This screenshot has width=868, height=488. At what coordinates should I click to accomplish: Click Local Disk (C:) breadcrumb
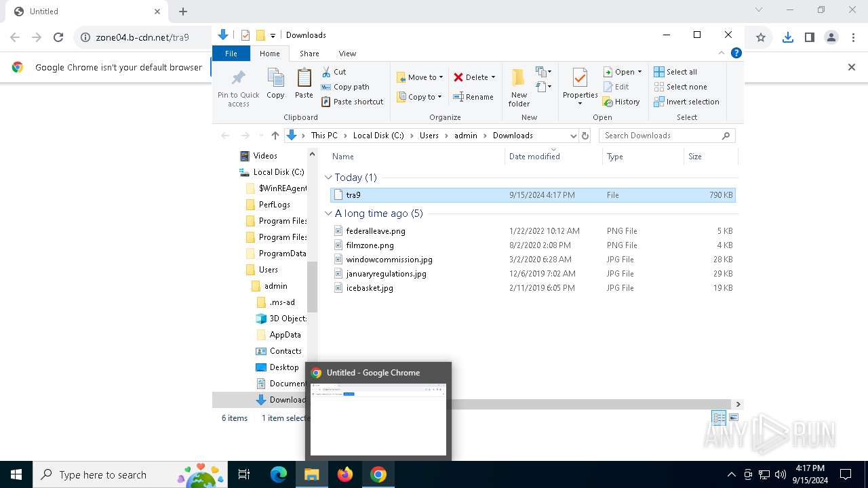tap(378, 136)
